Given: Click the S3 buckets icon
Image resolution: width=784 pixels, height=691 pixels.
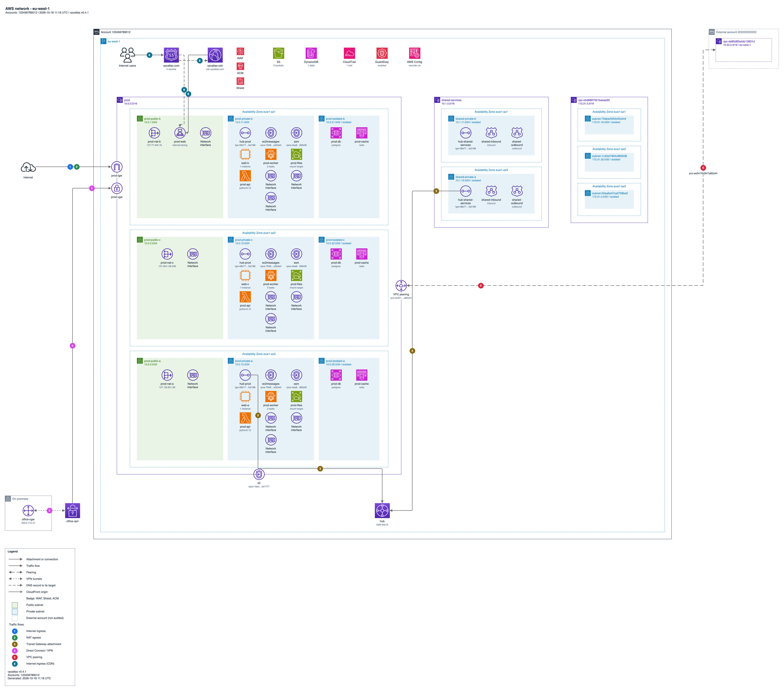Looking at the screenshot, I should click(x=279, y=53).
